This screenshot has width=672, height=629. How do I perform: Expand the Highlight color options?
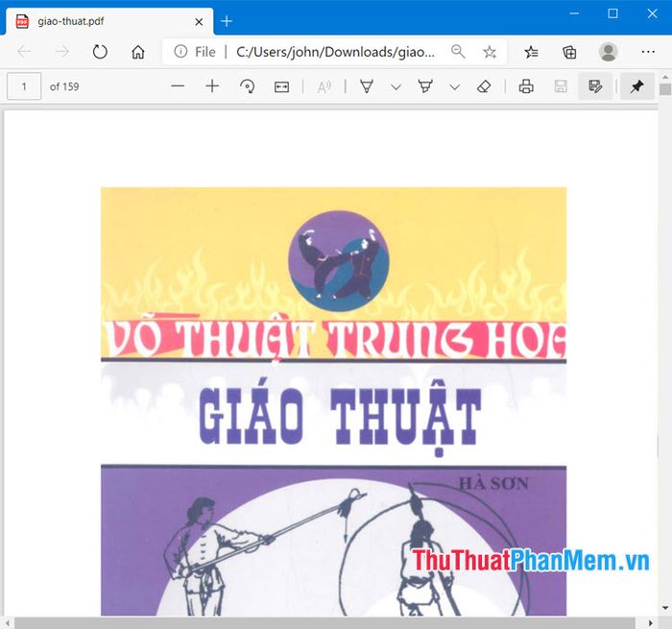(455, 87)
